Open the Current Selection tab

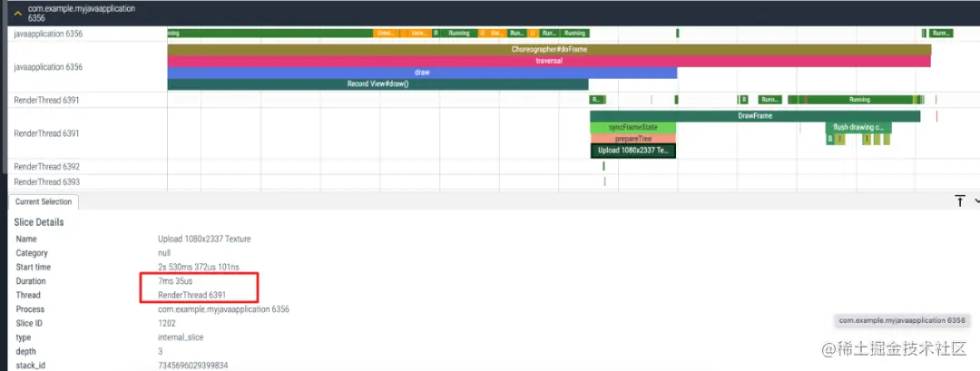tap(44, 201)
